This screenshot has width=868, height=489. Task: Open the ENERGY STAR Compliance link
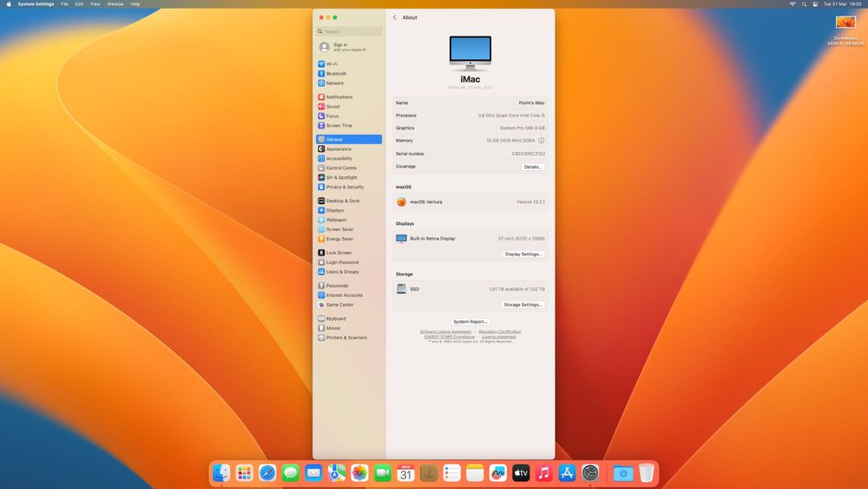point(450,337)
